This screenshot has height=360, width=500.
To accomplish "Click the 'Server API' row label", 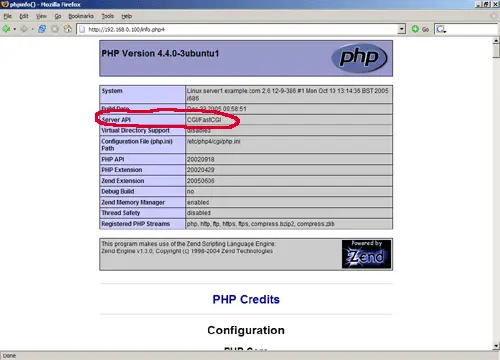I will coord(116,120).
